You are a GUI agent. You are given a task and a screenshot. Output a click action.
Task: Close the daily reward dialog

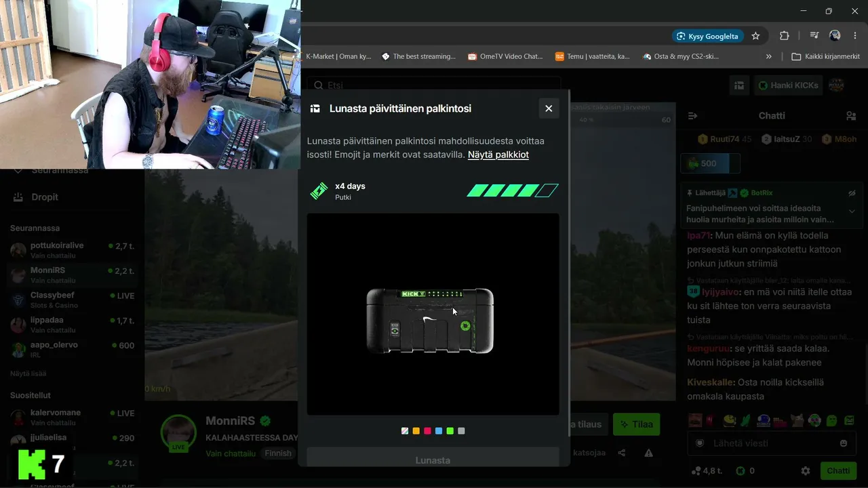549,108
